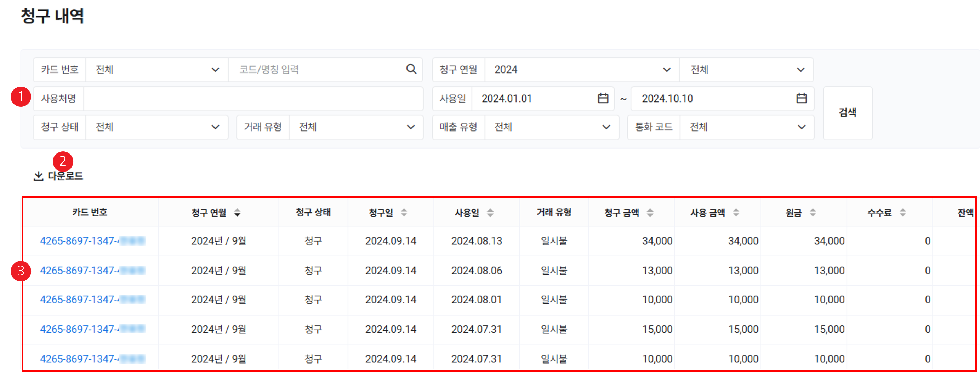Sort the table by 청구일 column
This screenshot has width=980, height=372.
click(x=404, y=213)
